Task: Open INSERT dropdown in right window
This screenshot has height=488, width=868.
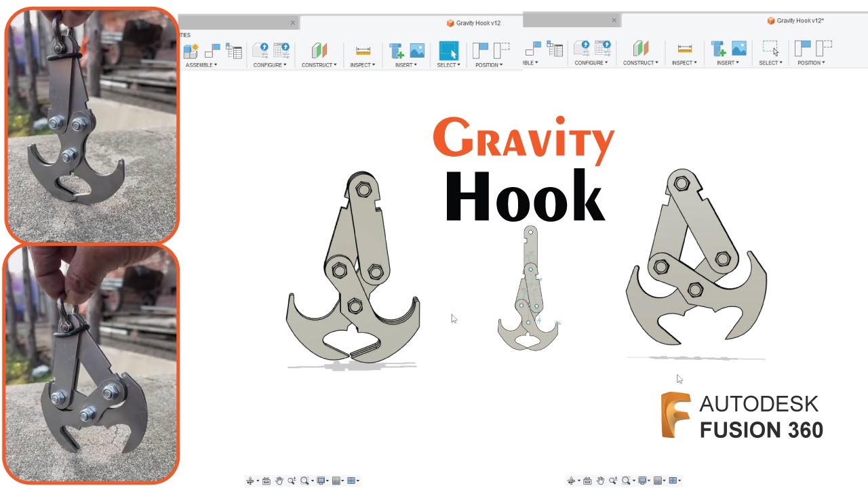Action: pos(728,62)
